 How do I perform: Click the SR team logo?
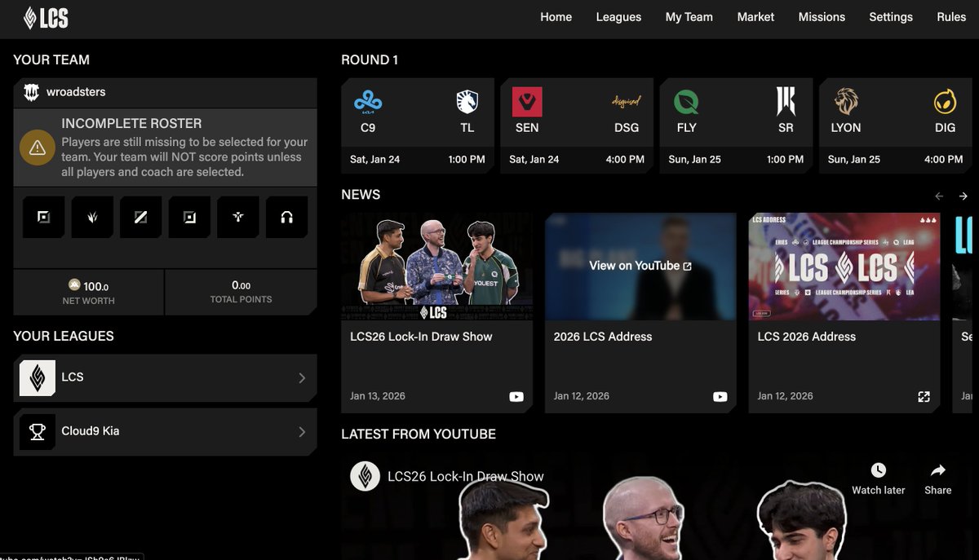(x=786, y=102)
